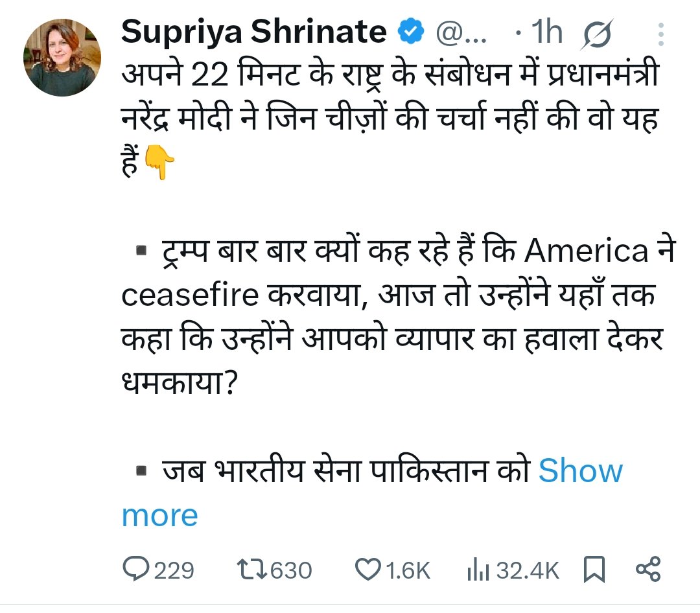The image size is (700, 613).
Task: Click the 1.6K likes count
Action: (x=408, y=570)
